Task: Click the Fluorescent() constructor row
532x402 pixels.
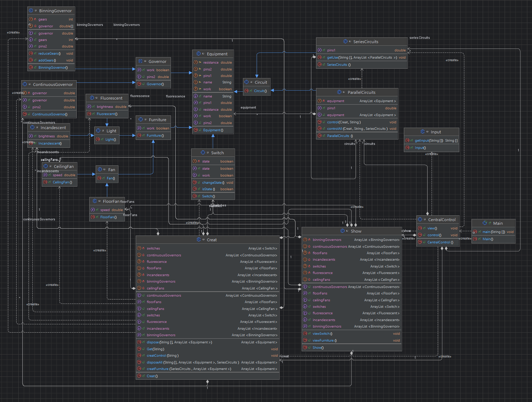Action: (107, 114)
